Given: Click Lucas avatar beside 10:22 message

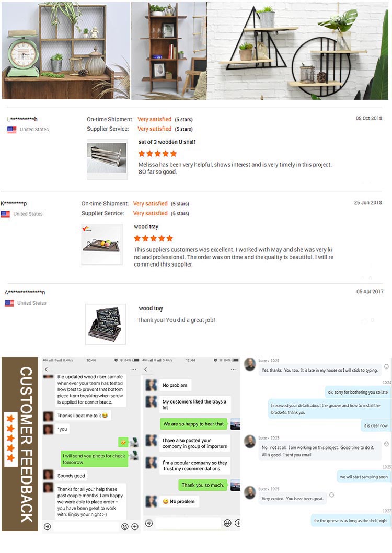Looking at the screenshot, I should [x=250, y=364].
